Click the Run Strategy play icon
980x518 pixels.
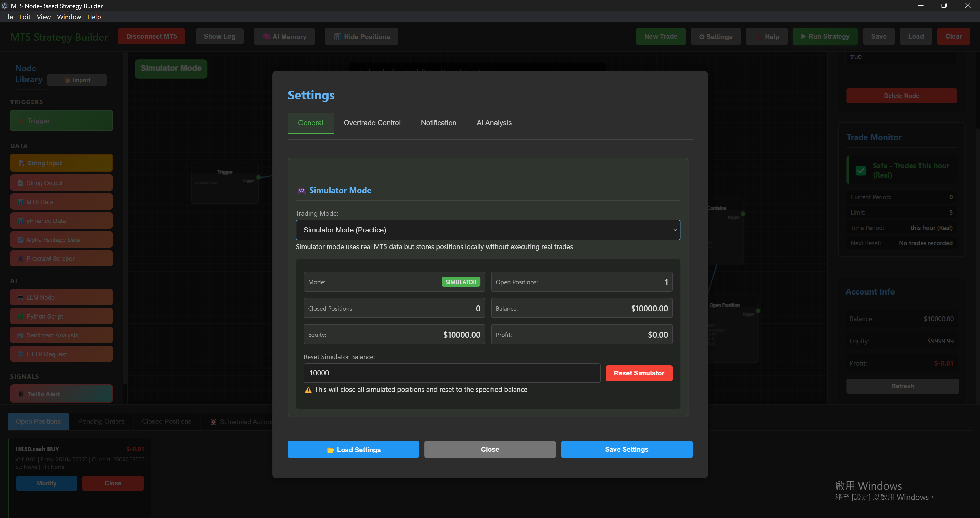coord(803,36)
